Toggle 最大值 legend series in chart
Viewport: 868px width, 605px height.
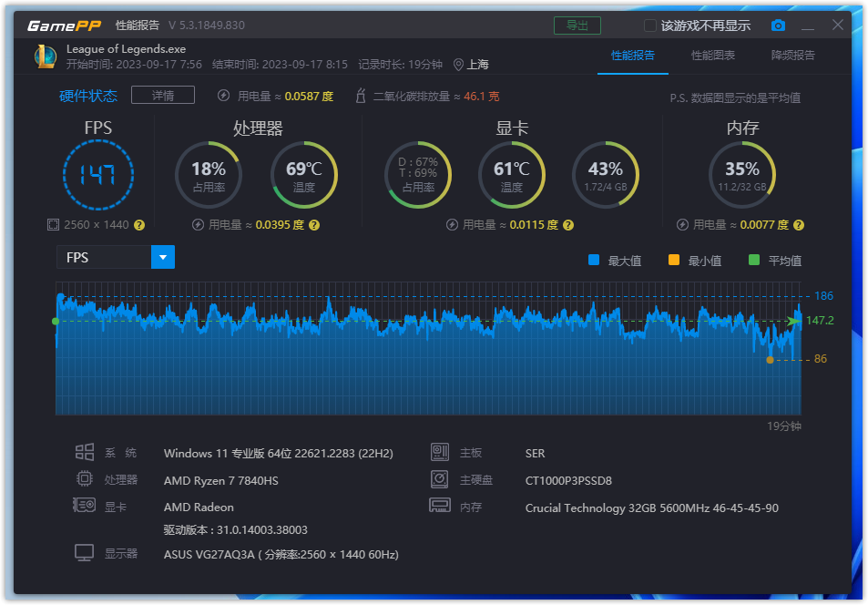[x=615, y=261]
